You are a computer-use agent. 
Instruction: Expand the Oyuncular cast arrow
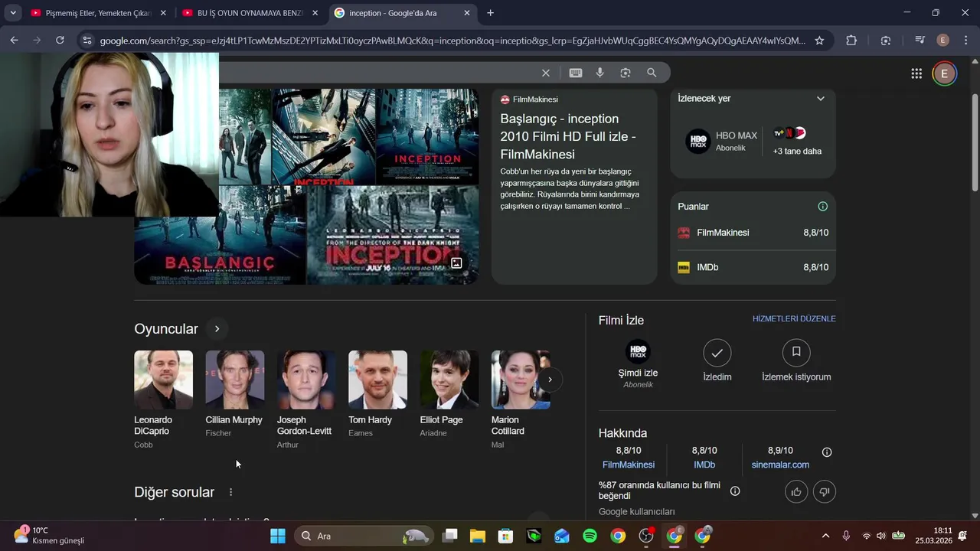(x=217, y=329)
